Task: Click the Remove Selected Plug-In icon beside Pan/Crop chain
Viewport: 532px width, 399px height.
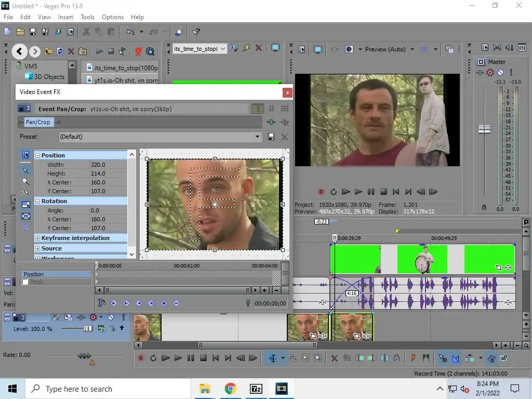Action: (x=285, y=122)
